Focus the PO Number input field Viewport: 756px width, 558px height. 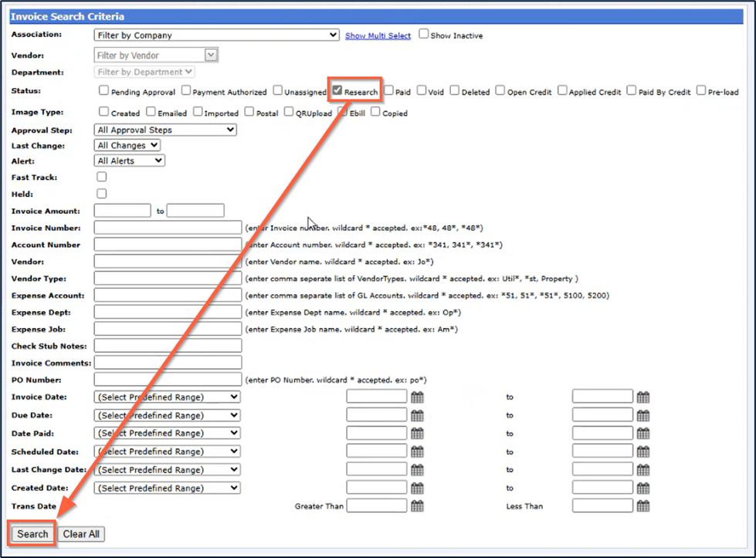tap(168, 379)
